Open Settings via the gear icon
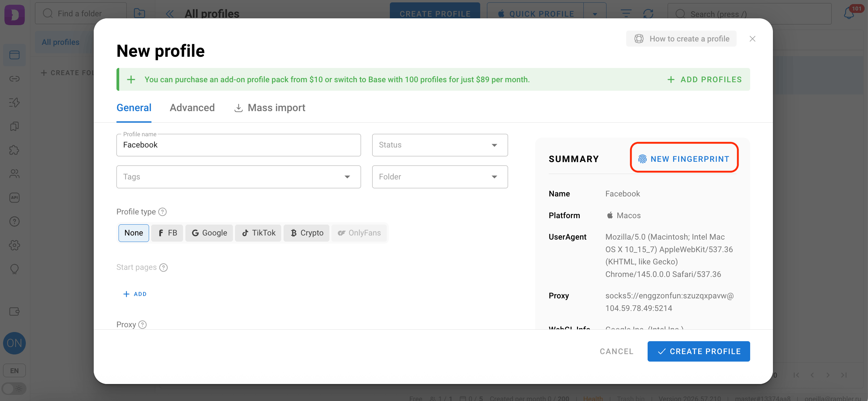The image size is (868, 401). [14, 245]
